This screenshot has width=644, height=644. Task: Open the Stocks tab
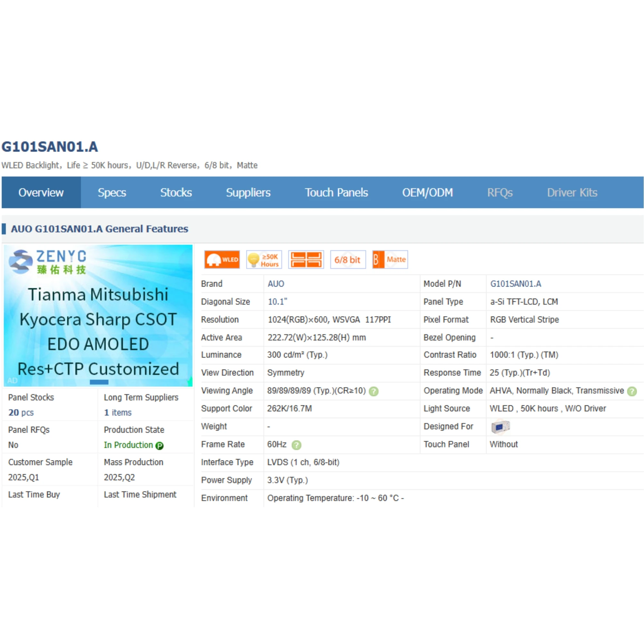[x=176, y=193]
